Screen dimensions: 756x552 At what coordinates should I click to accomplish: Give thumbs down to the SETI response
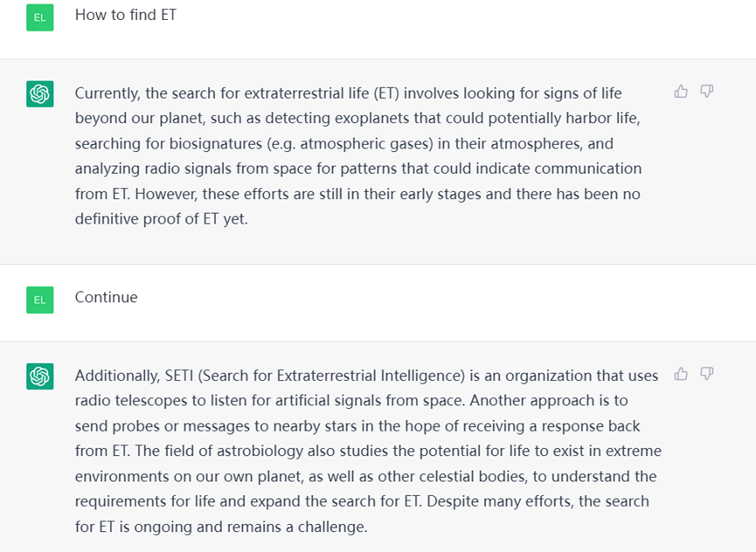tap(707, 374)
